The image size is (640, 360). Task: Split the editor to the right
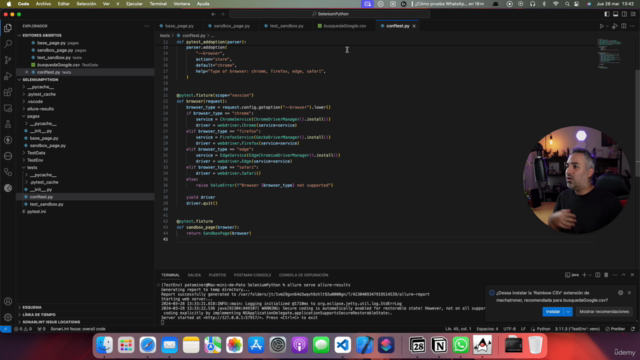pos(624,26)
